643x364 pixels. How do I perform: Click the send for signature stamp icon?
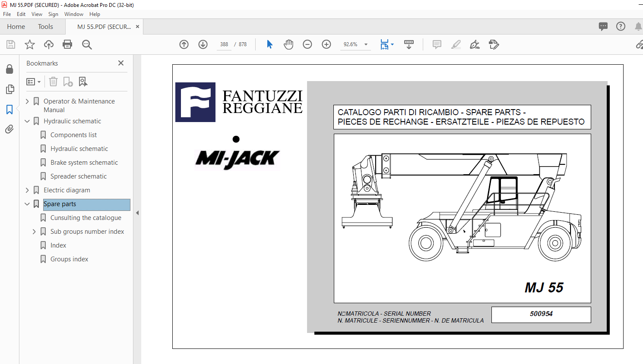click(494, 44)
